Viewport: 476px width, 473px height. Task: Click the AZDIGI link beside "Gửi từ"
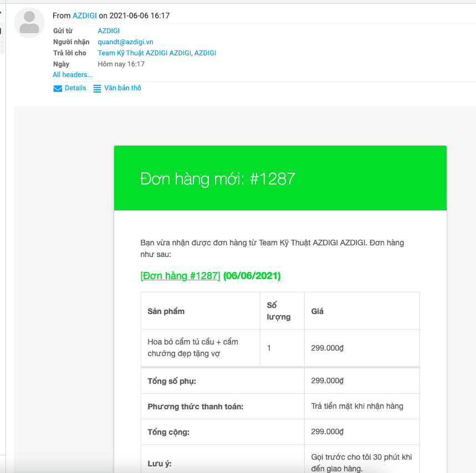click(108, 30)
